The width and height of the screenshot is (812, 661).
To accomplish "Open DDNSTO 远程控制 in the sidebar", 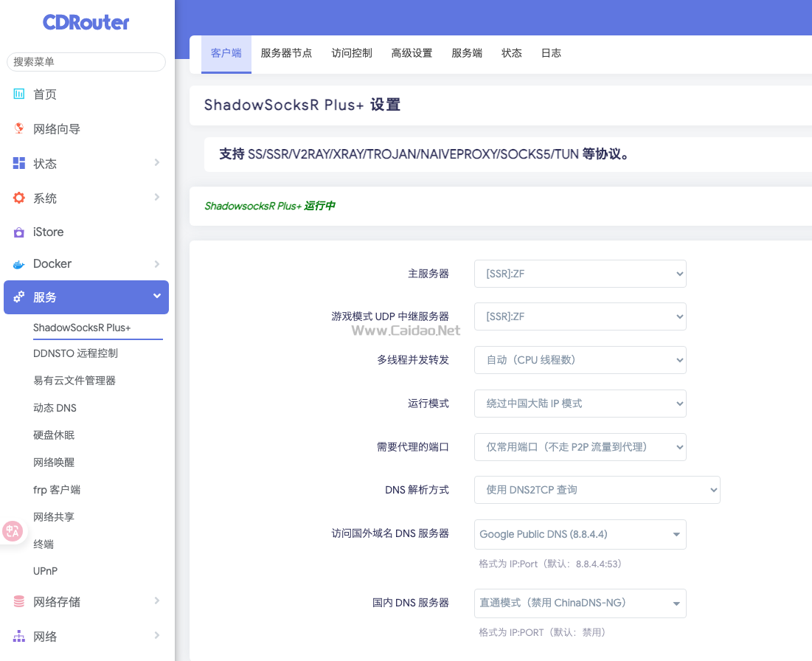I will (x=75, y=353).
